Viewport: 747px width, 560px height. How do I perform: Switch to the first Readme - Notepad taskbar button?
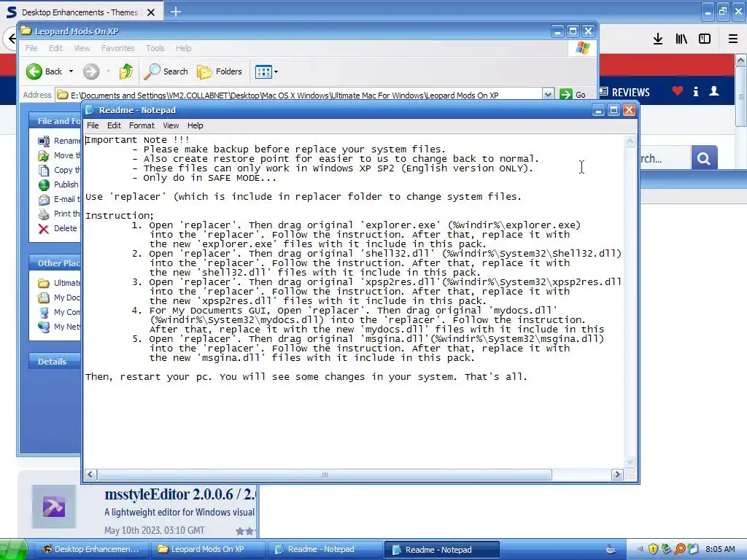coord(325,549)
